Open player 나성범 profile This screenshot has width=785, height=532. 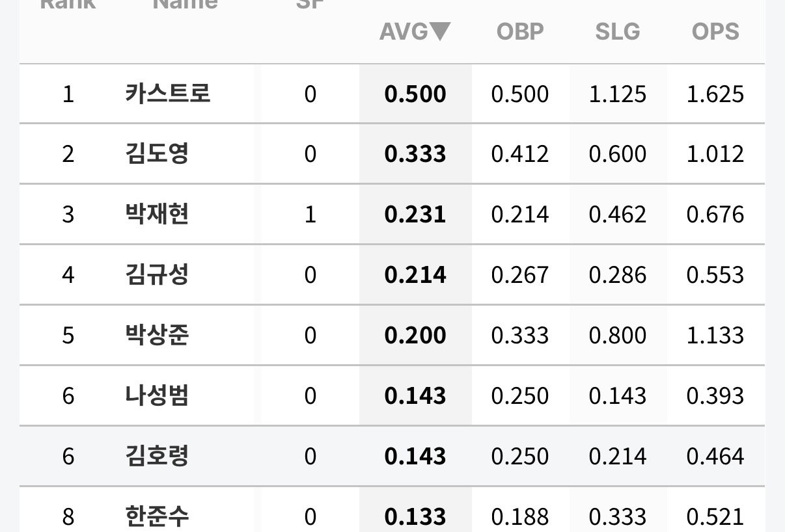point(157,396)
